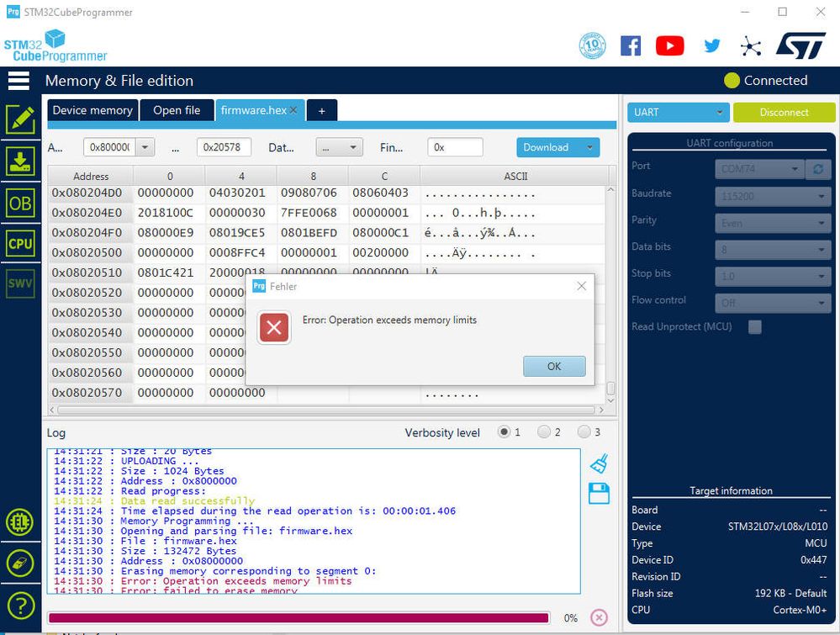Viewport: 840px width, 635px height.
Task: Open Memory & File edition pencil icon
Action: click(x=20, y=119)
